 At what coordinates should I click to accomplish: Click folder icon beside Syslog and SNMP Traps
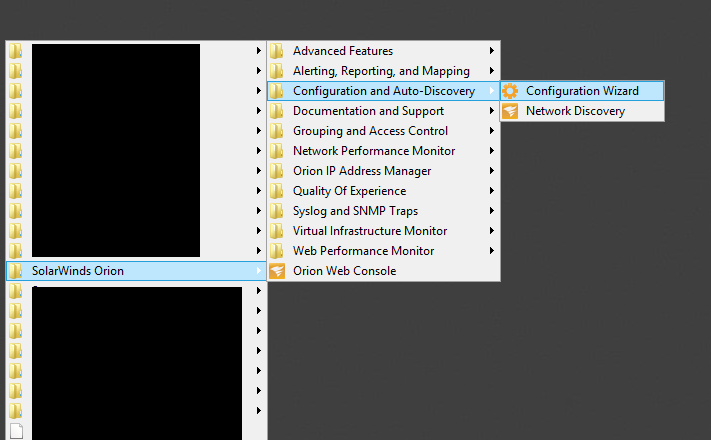tap(277, 210)
